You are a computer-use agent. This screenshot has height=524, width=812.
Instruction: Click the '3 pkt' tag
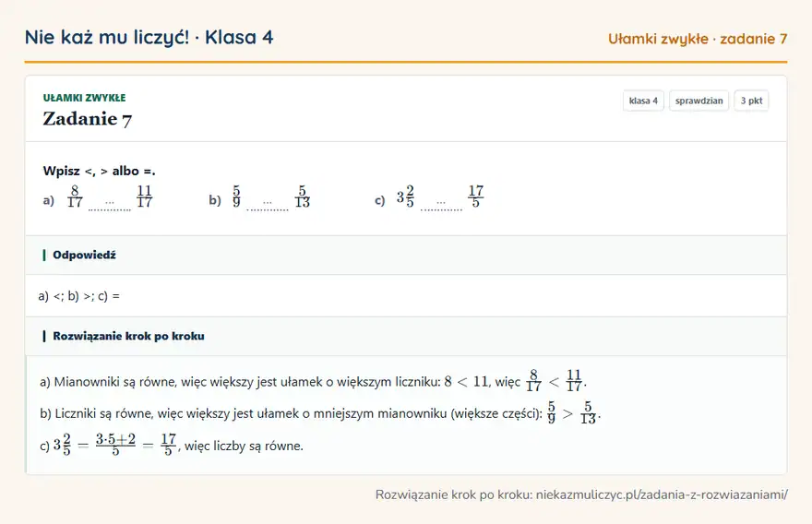pyautogui.click(x=751, y=101)
